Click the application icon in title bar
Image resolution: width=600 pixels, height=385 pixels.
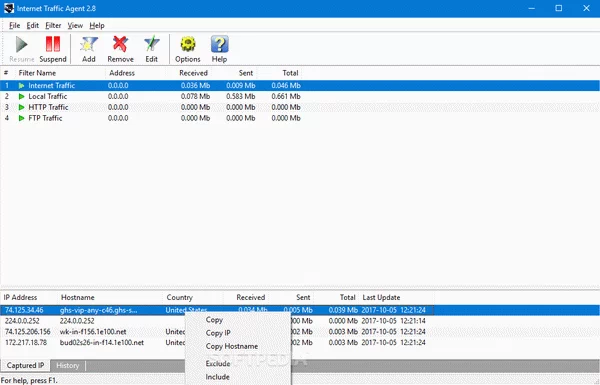[8, 8]
